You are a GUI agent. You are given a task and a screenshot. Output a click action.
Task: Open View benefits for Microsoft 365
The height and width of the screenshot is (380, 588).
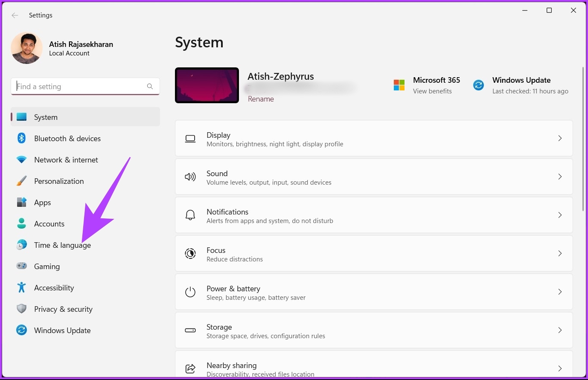pyautogui.click(x=432, y=91)
